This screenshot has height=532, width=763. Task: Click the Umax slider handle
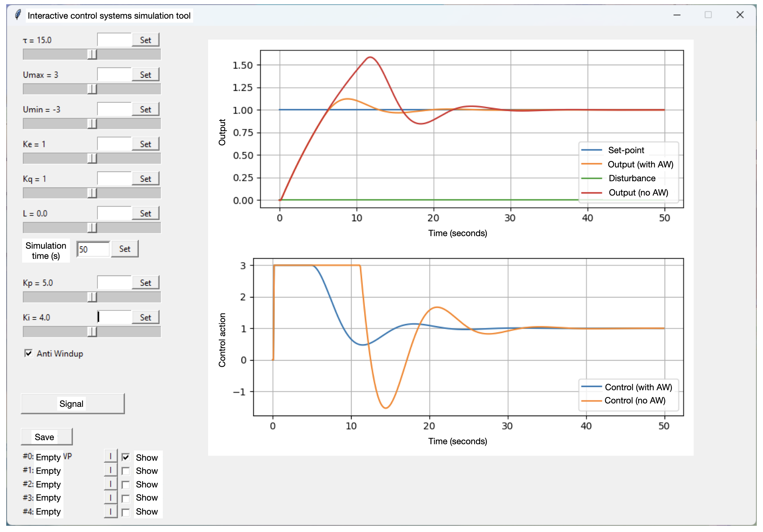point(92,89)
